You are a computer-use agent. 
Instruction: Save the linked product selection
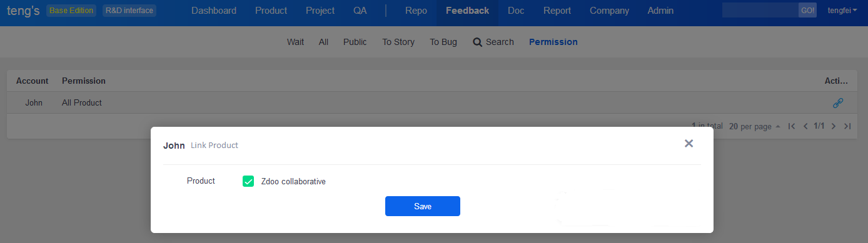tap(423, 206)
